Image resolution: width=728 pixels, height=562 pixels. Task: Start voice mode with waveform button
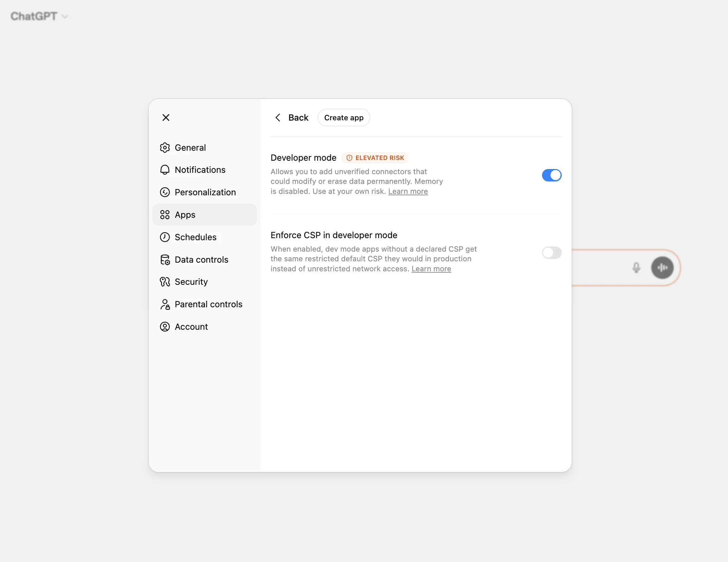click(662, 268)
